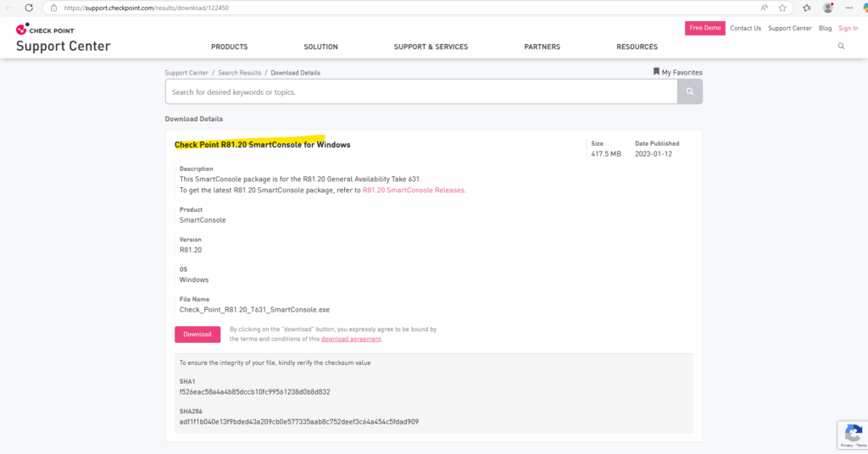This screenshot has height=454, width=868.
Task: Add page to favorites with star icon
Action: coord(782,8)
